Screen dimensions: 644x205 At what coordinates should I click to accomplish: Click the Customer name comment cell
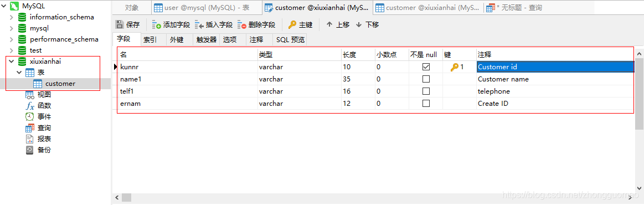tap(555, 79)
